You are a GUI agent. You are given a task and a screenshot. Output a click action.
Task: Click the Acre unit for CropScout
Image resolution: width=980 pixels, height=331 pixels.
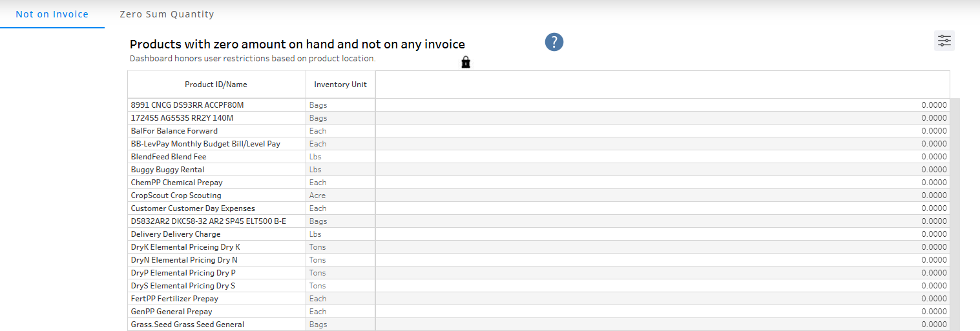click(x=318, y=196)
